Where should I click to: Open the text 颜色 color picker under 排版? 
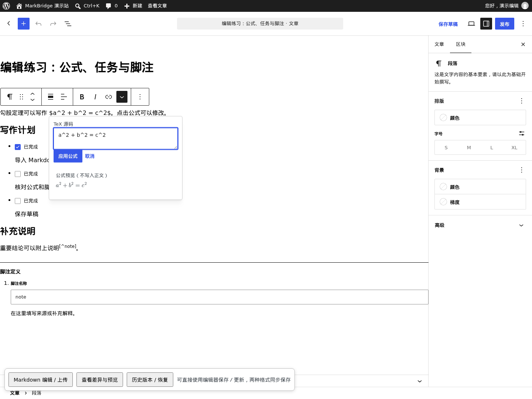(480, 118)
